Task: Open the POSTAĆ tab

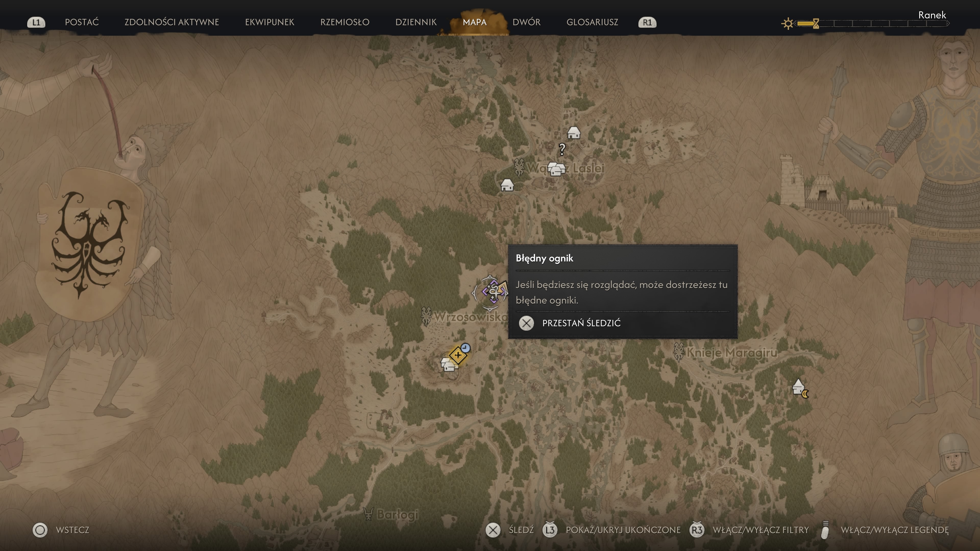Action: click(x=82, y=22)
